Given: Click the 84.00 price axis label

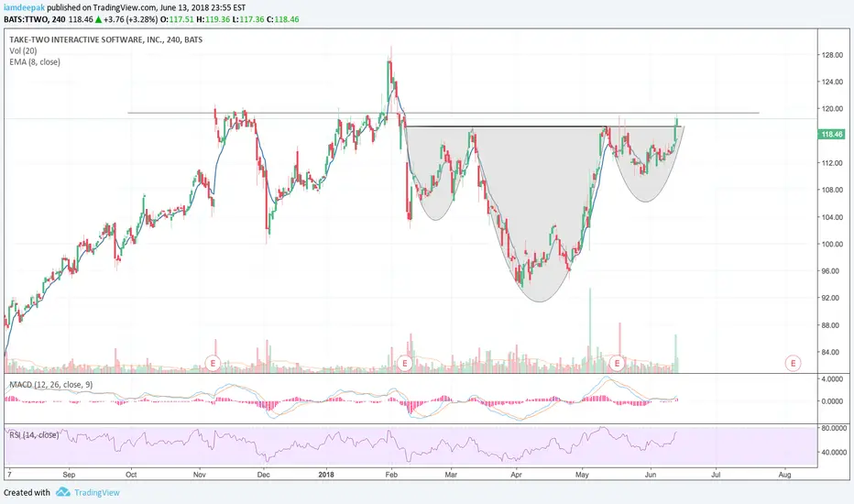Looking at the screenshot, I should [832, 353].
